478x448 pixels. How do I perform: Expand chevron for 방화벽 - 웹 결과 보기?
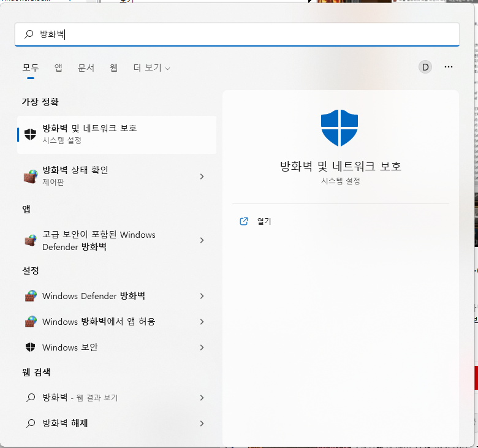(202, 397)
